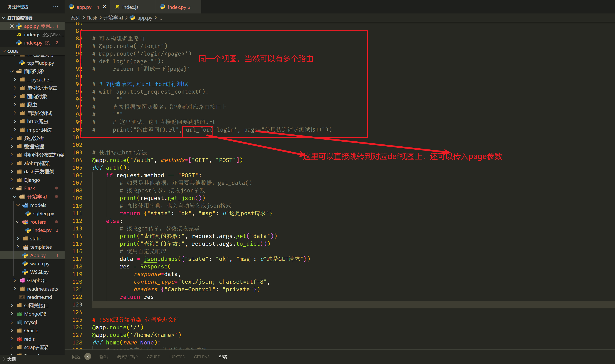The image size is (615, 364).
Task: Click the redis folder icon
Action: tap(19, 339)
